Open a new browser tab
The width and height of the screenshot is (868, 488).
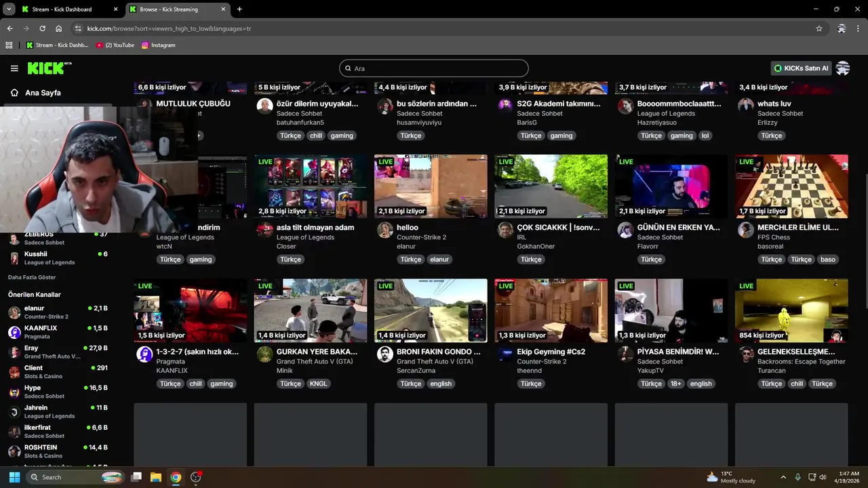[x=239, y=9]
